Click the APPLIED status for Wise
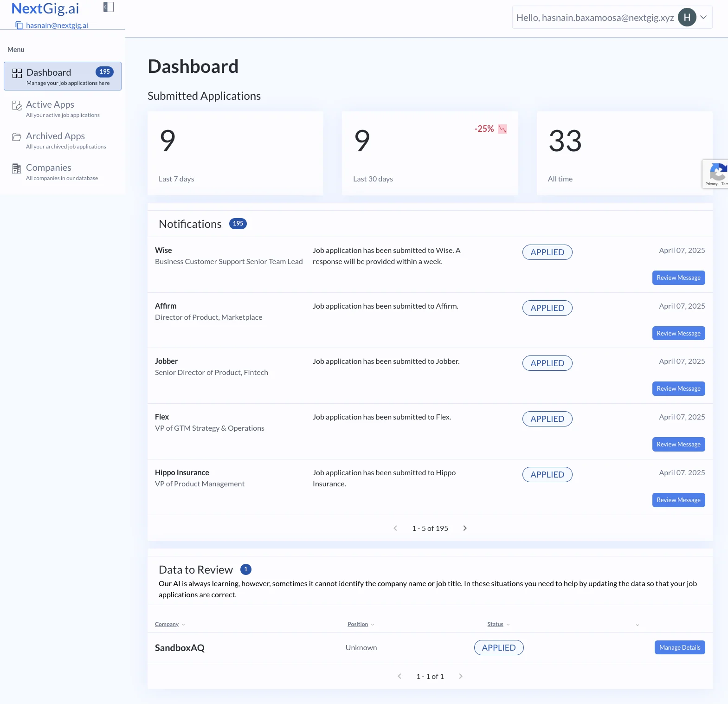728x704 pixels. (548, 252)
